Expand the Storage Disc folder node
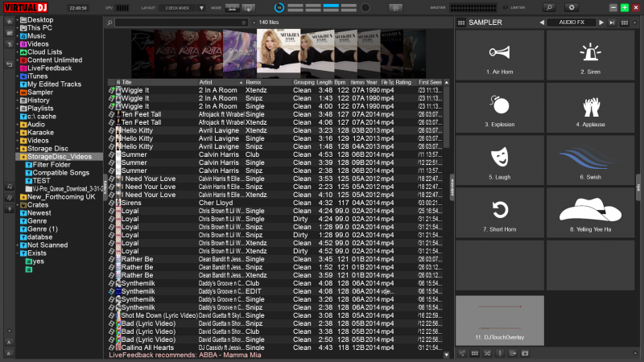 point(17,149)
